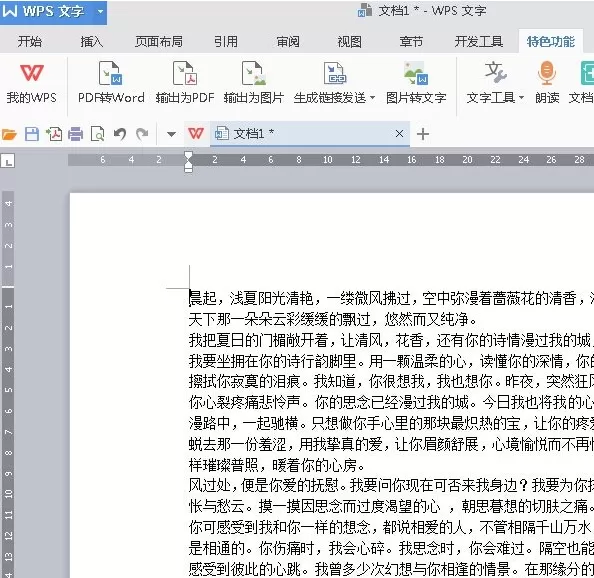594x578 pixels.
Task: Close the 文档1 document tab
Action: 399,133
